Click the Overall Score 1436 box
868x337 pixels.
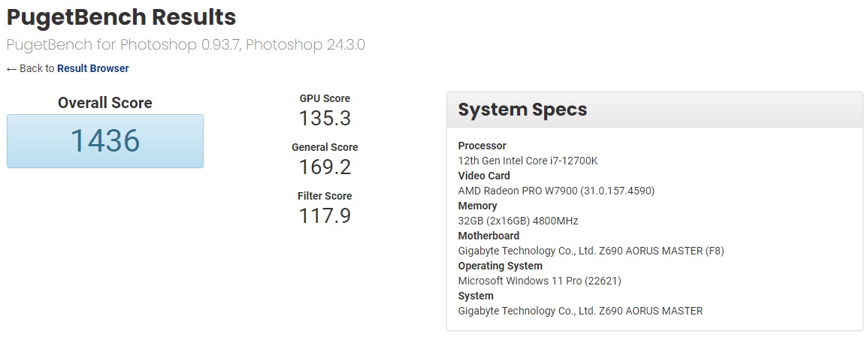105,141
